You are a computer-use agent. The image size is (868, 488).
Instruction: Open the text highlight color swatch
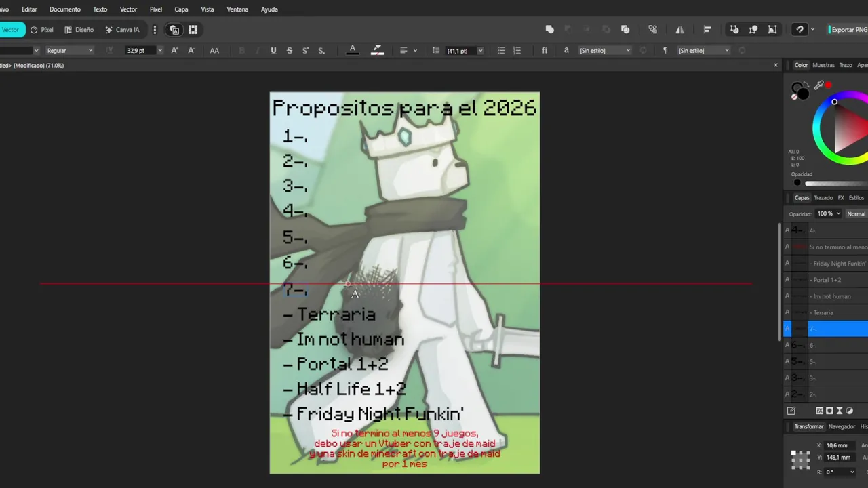point(378,51)
